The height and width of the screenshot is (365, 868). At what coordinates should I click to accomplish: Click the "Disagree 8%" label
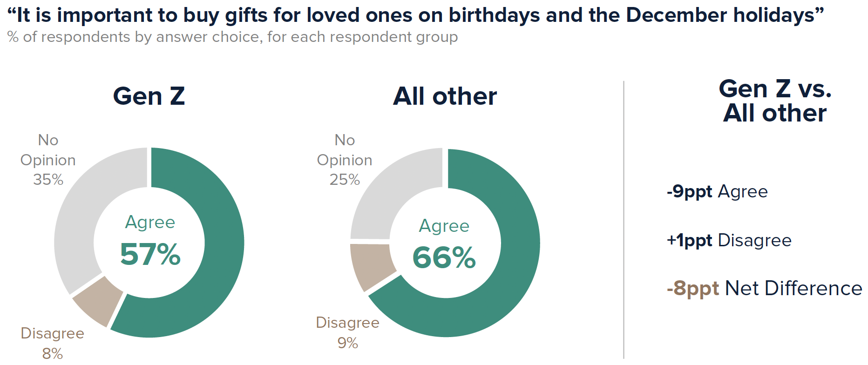pyautogui.click(x=52, y=343)
